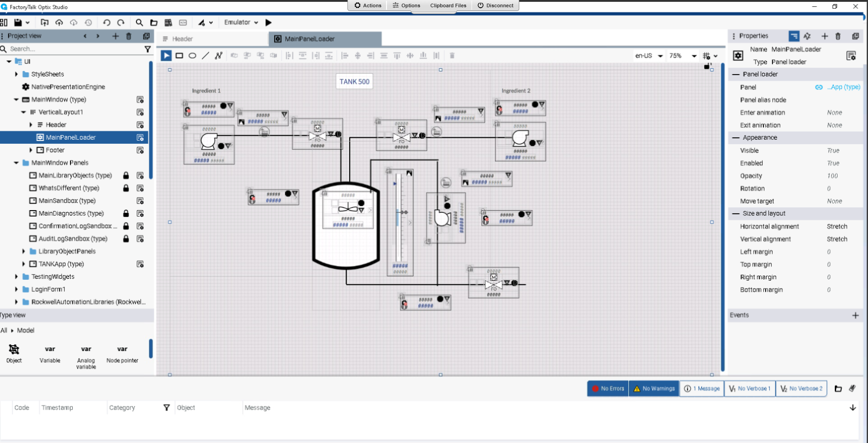The height and width of the screenshot is (443, 868).
Task: Open the Emulator target dropdown
Action: pyautogui.click(x=241, y=22)
